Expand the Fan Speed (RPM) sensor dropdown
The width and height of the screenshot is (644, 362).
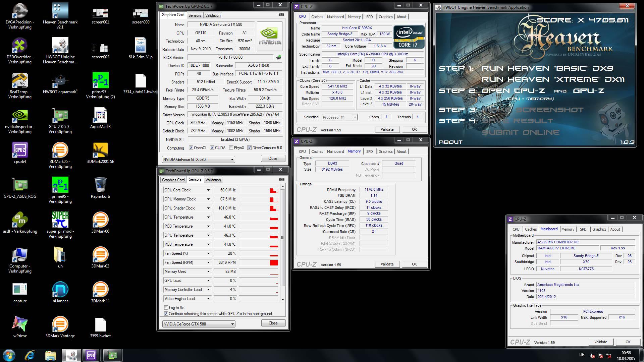(208, 262)
